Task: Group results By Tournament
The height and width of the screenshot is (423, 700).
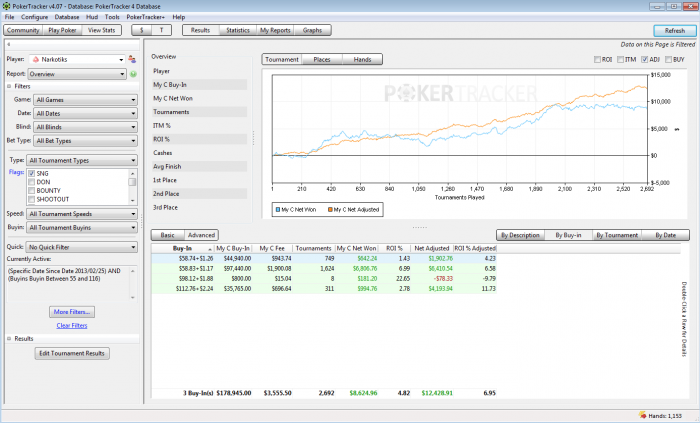Action: coord(617,235)
